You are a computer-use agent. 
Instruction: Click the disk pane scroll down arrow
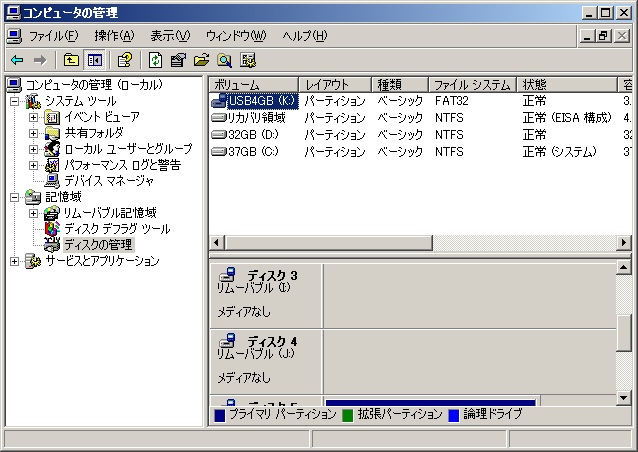pyautogui.click(x=624, y=397)
